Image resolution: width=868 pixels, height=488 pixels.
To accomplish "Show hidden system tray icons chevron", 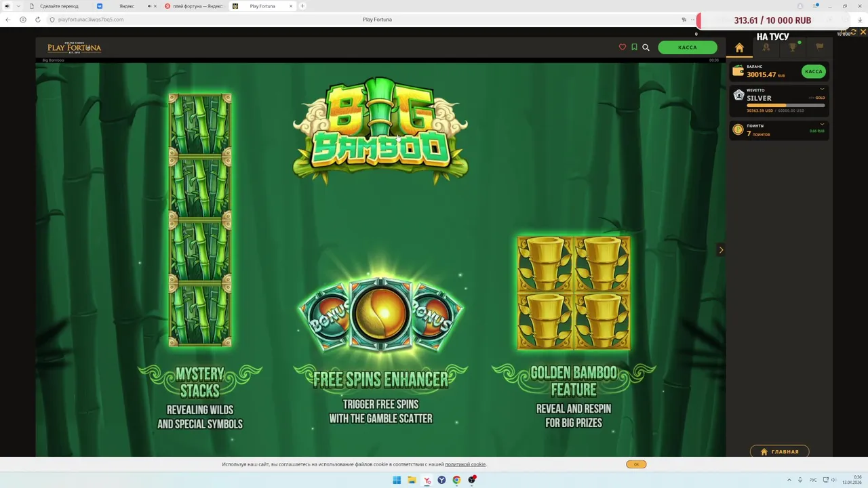I will [x=789, y=480].
